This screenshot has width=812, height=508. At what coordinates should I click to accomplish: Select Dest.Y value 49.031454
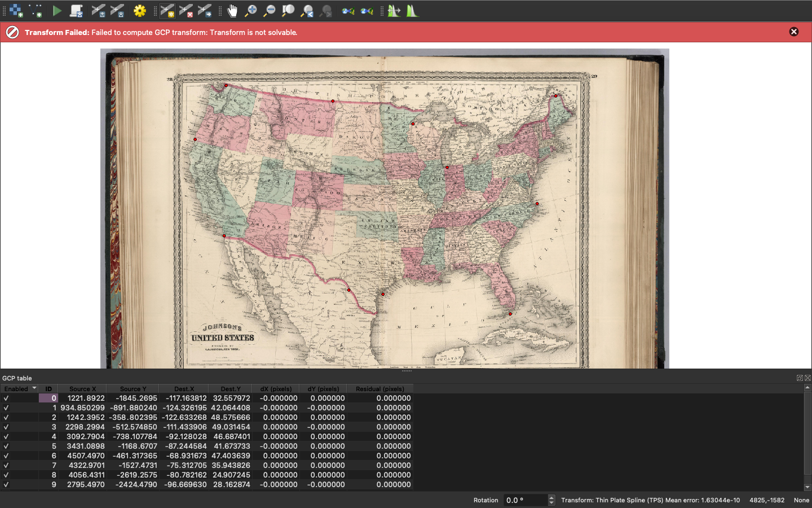tap(231, 427)
